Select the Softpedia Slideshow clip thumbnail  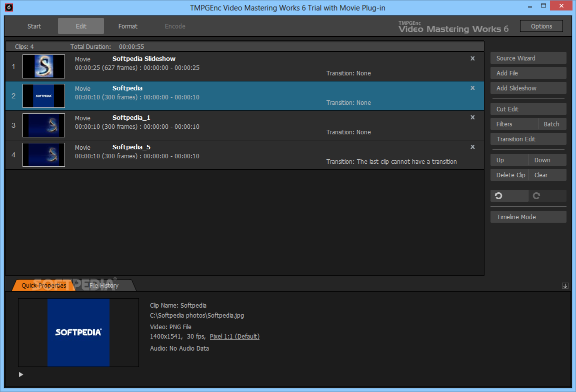(43, 66)
